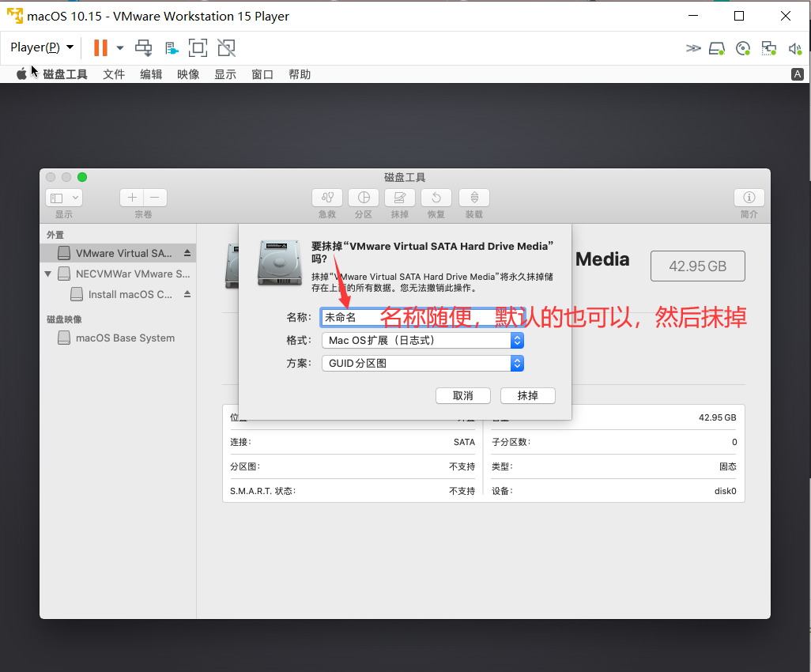
Task: Open the 磁盘工具 application menu
Action: click(65, 74)
